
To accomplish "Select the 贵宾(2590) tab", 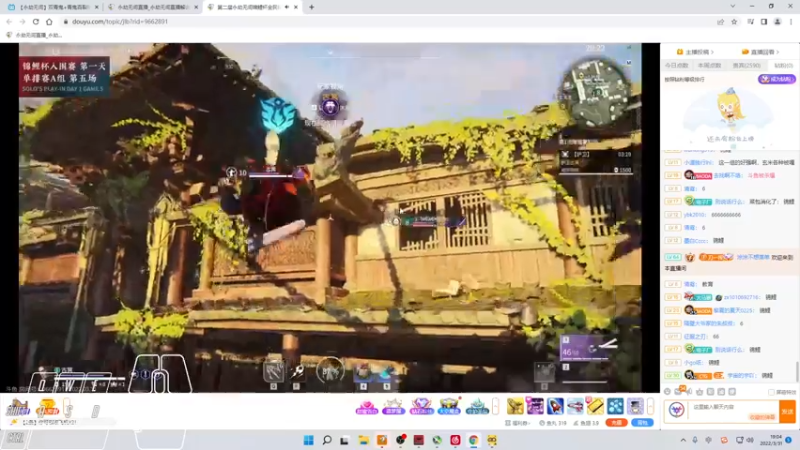I will tap(746, 65).
